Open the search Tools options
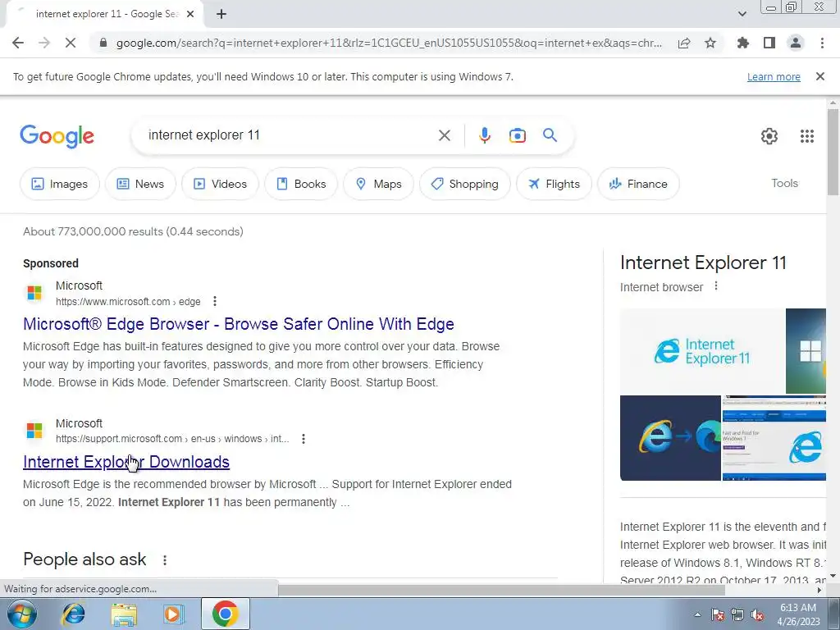 tap(784, 183)
